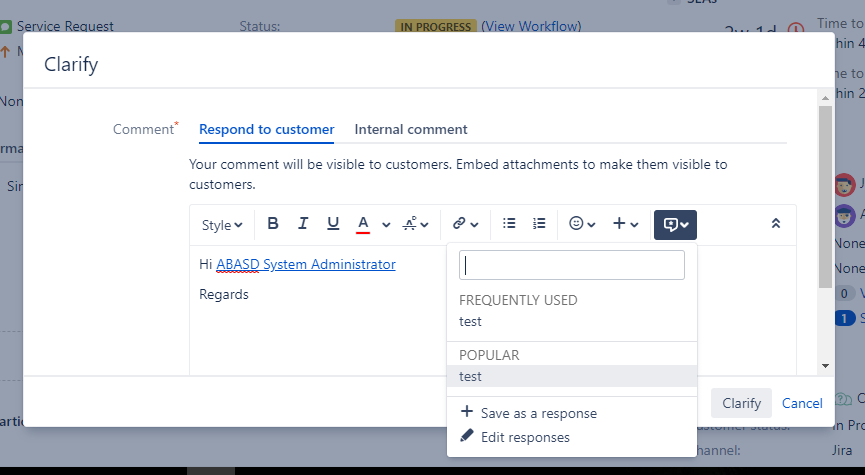The image size is (865, 475).
Task: Switch to Respond to customer tab
Action: 266,129
